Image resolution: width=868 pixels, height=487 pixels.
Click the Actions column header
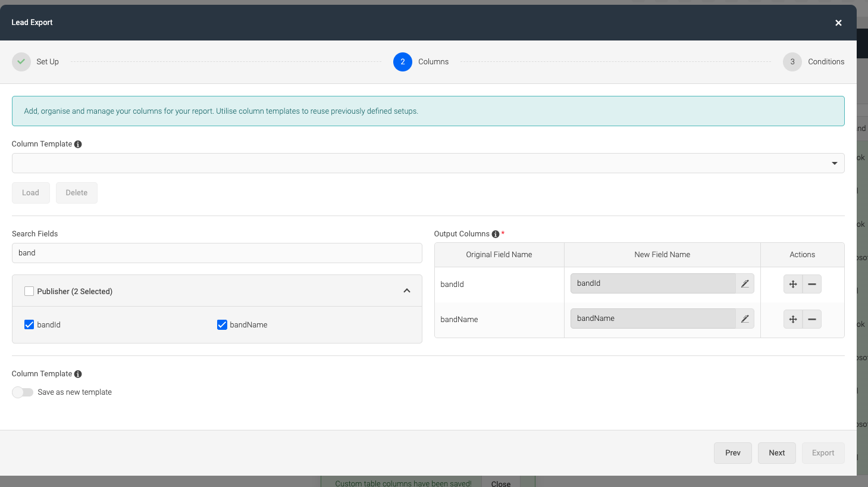(x=803, y=255)
